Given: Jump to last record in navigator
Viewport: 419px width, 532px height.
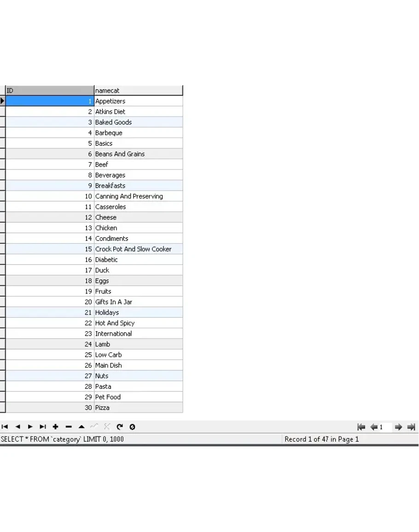Looking at the screenshot, I should tap(43, 427).
